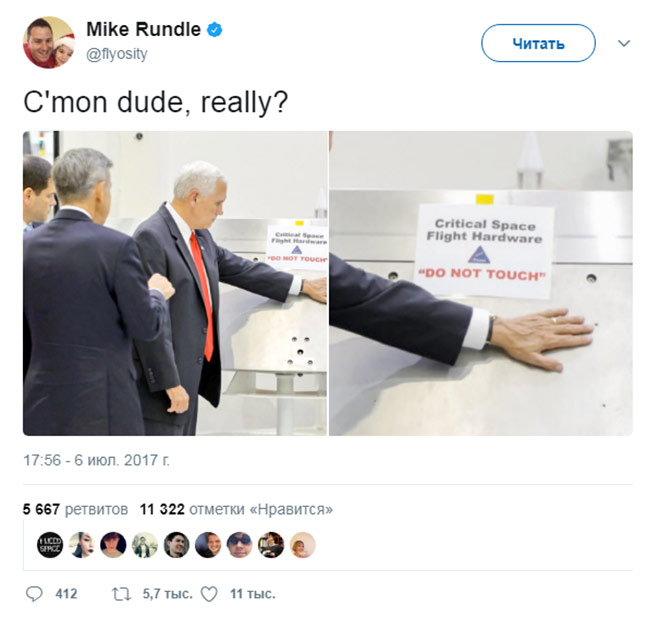The width and height of the screenshot is (672, 618).
Task: Click the sunglasses liker avatar
Action: (240, 545)
